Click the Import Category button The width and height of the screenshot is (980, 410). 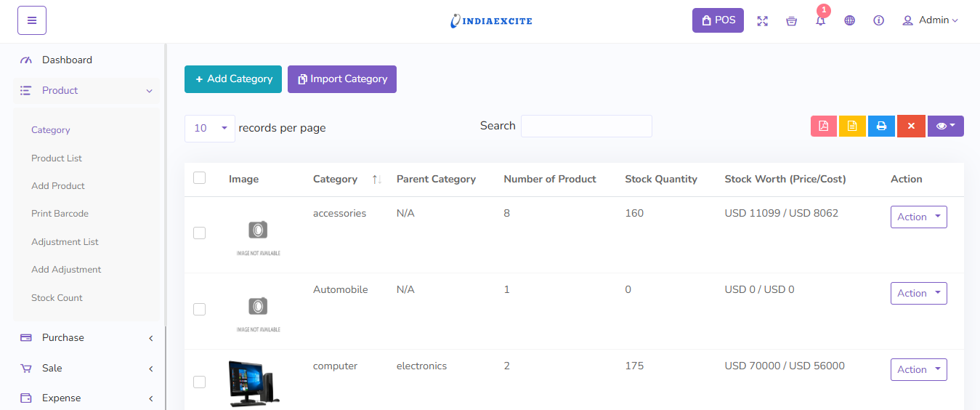pos(342,79)
